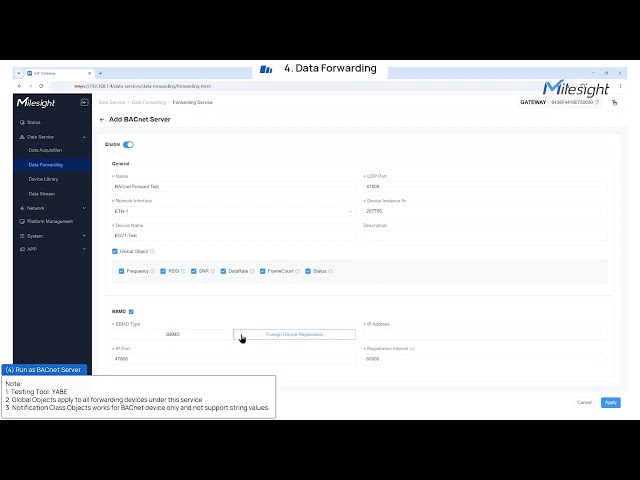Image resolution: width=640 pixels, height=480 pixels.
Task: Click the Frequency info icon
Action: (153, 271)
